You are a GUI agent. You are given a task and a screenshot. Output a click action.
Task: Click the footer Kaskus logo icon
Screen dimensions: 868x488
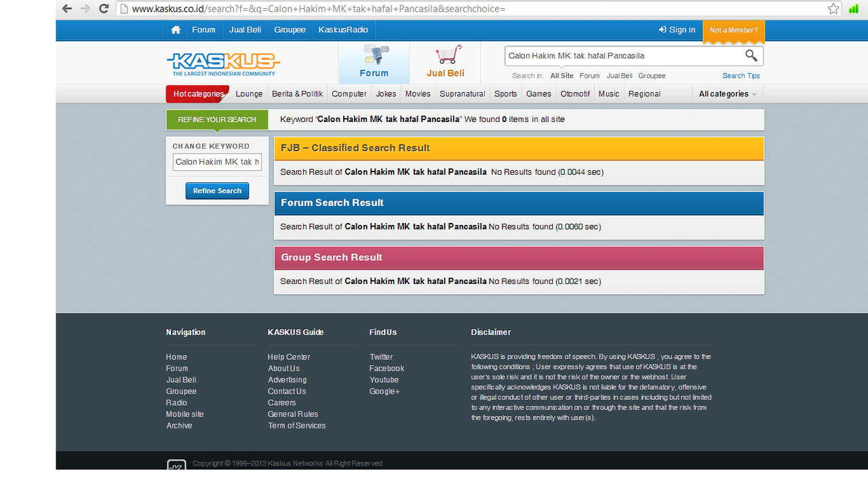pos(176,465)
